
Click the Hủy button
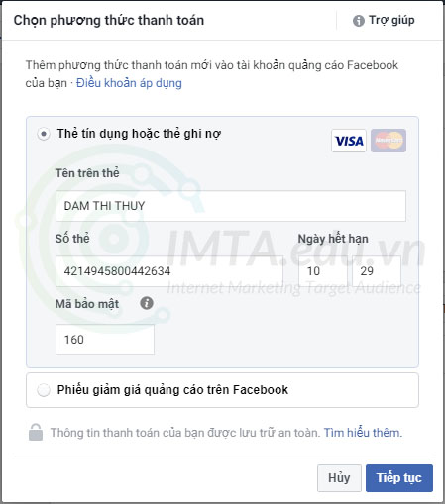click(339, 478)
